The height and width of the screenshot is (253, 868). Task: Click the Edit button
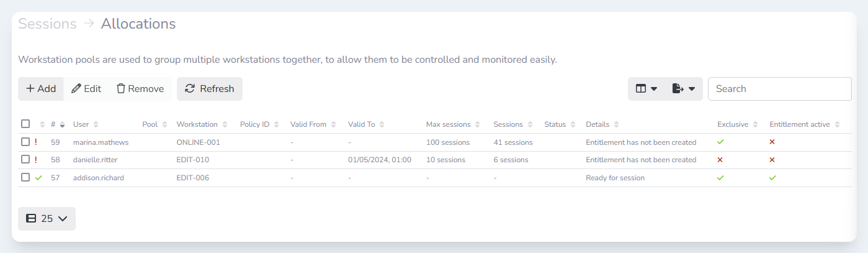click(x=86, y=89)
